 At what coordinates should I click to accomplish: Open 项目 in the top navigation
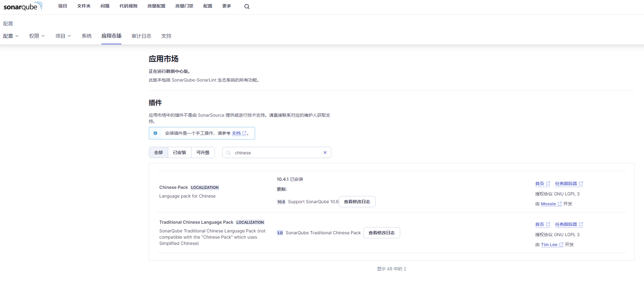click(63, 6)
